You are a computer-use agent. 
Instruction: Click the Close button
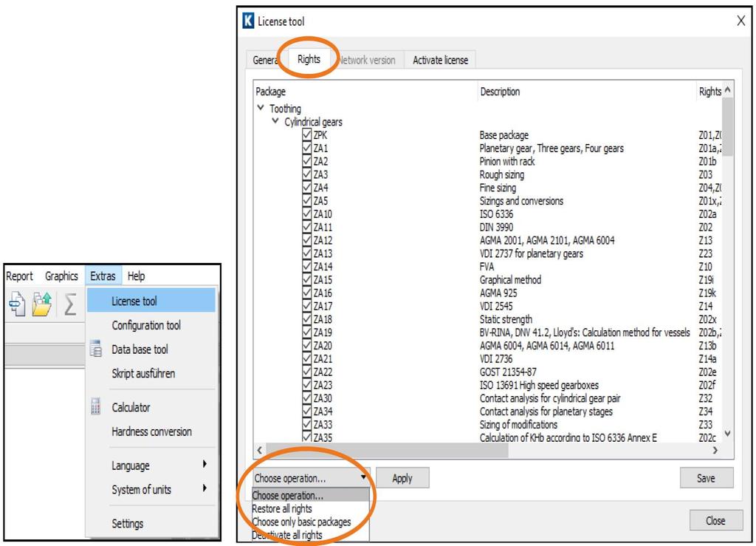tap(715, 520)
